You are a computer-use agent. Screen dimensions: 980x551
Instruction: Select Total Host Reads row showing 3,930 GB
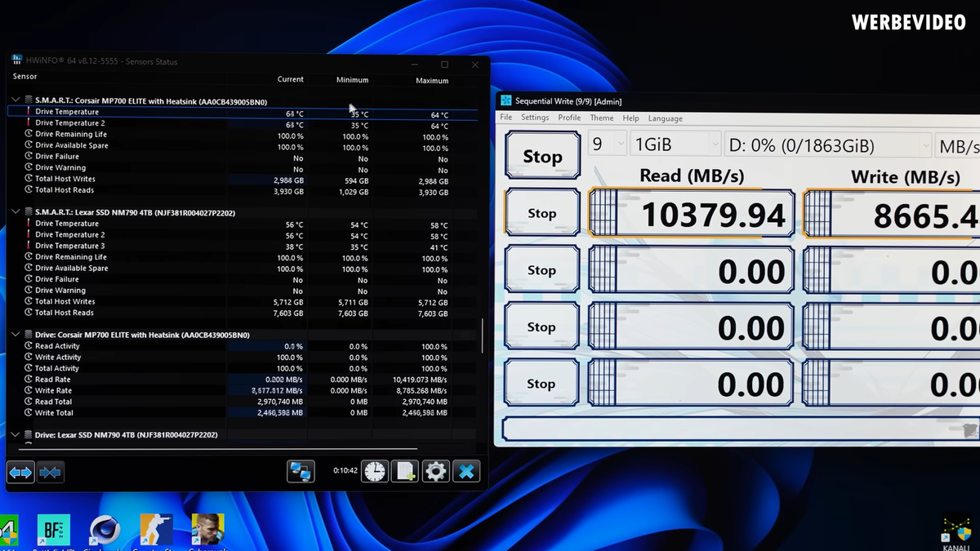click(x=242, y=190)
